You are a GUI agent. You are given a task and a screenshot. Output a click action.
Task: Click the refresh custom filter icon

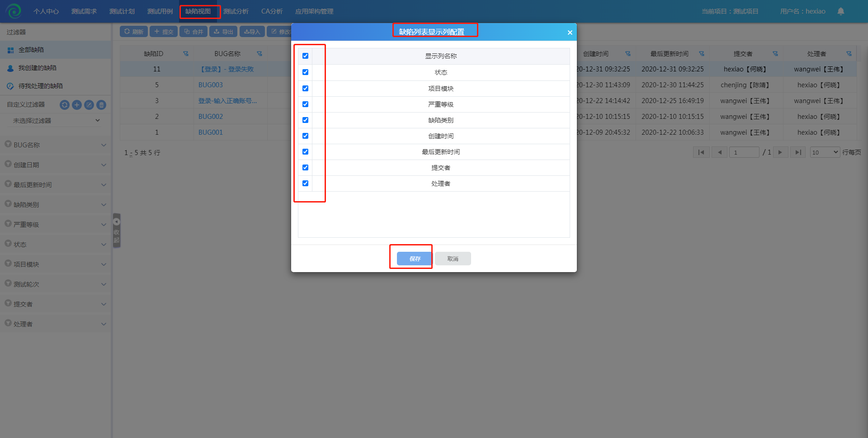coord(65,105)
